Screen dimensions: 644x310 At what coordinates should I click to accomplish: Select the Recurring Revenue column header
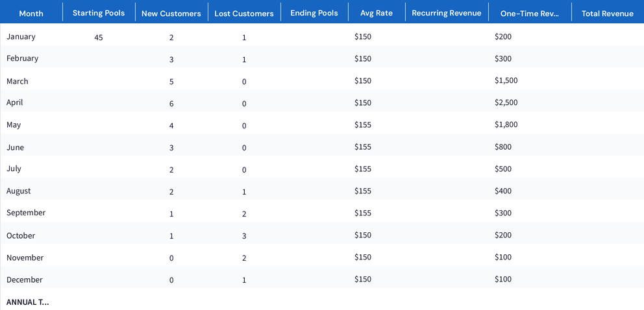pos(447,13)
